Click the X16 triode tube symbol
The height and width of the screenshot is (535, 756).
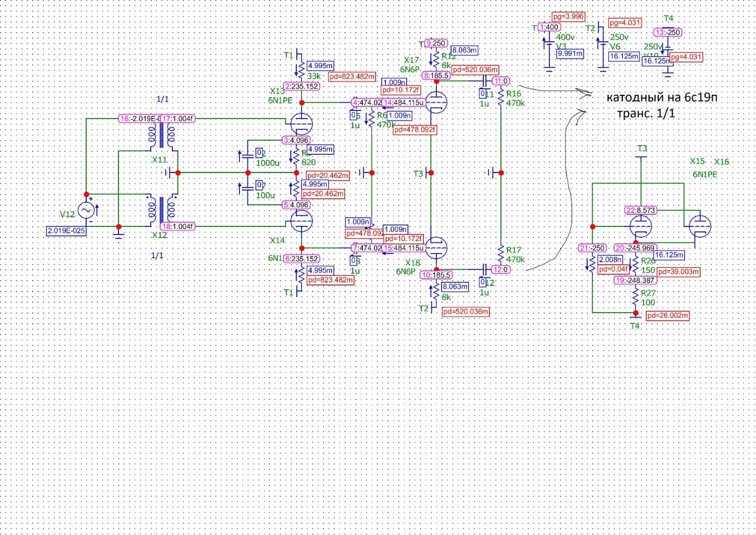700,226
